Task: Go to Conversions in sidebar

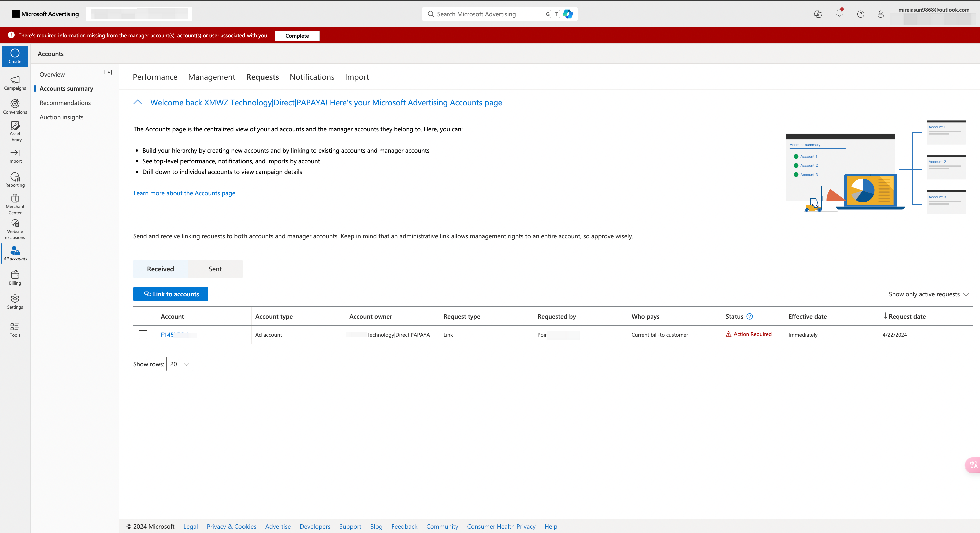Action: (x=15, y=107)
